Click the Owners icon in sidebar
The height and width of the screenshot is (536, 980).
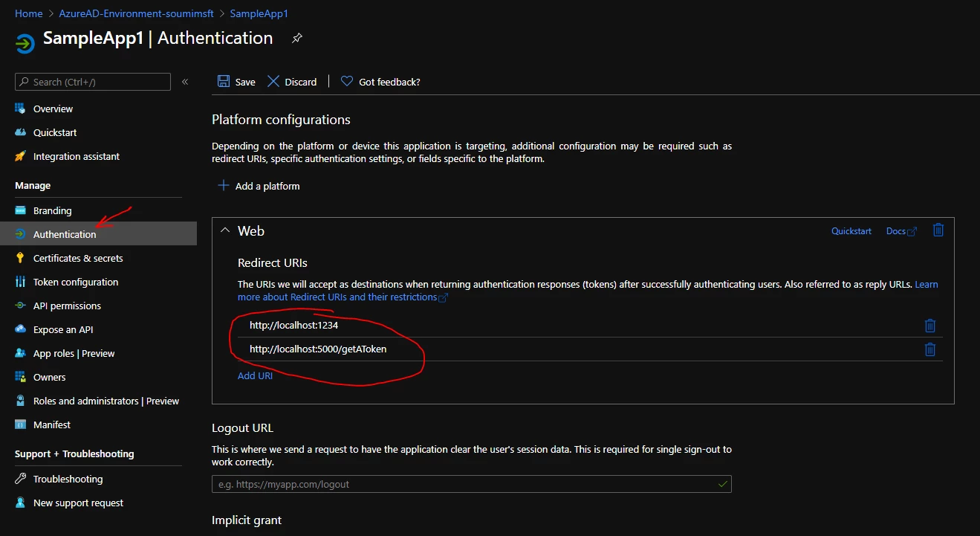[x=20, y=377]
